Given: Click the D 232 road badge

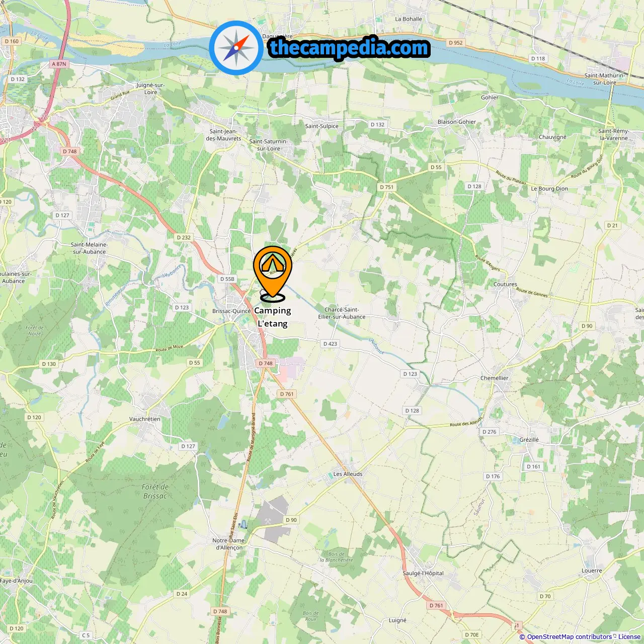Looking at the screenshot, I should coord(184,237).
